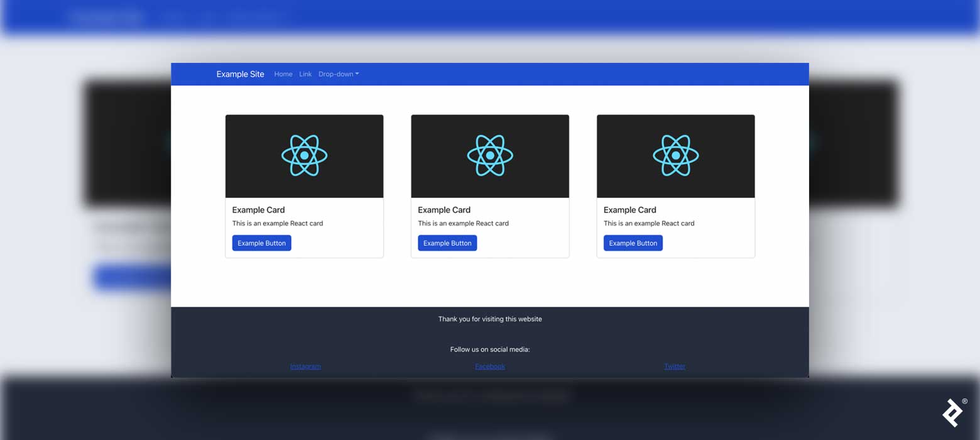Click the thumbnail image of the rightmost card
The width and height of the screenshot is (980, 440).
[675, 156]
